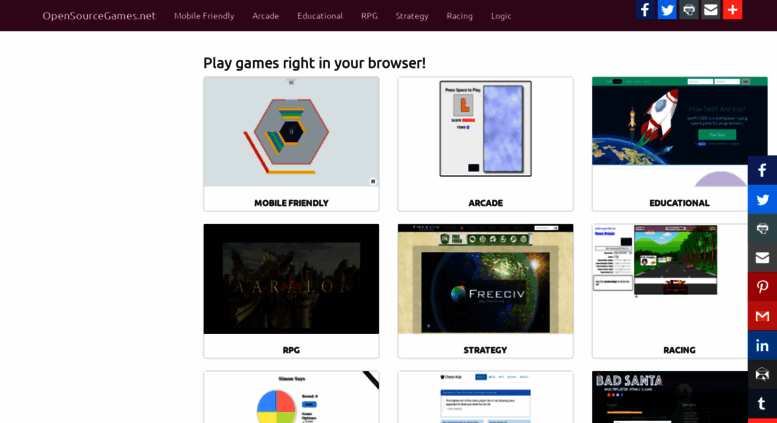Open Mobile Friendly nav menu item
Viewport: 777px width, 423px height.
pos(204,16)
